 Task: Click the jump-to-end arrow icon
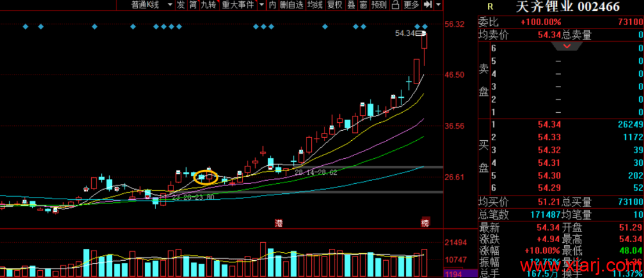coord(428,5)
